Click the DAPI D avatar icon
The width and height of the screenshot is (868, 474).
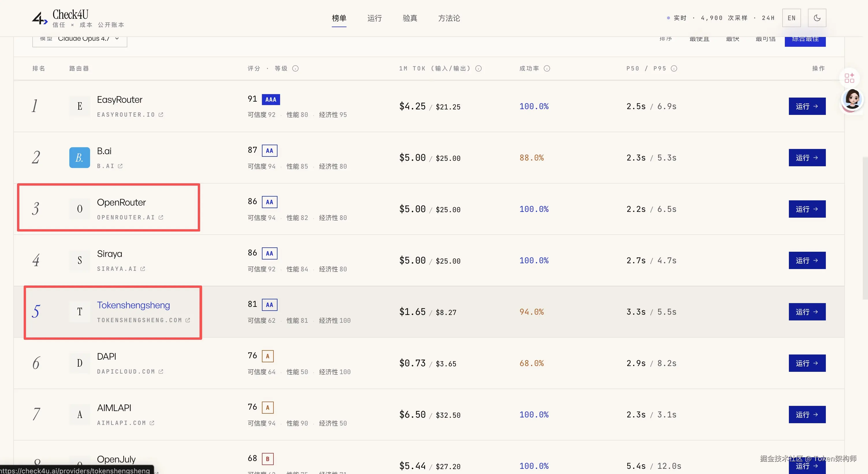79,363
